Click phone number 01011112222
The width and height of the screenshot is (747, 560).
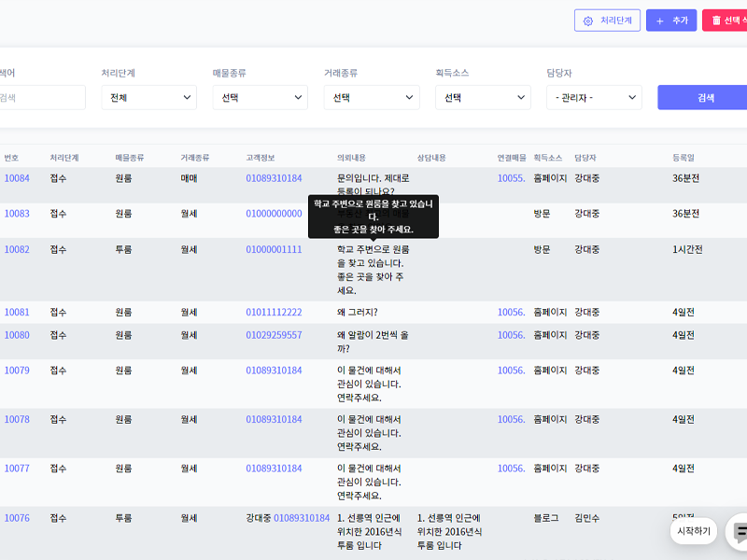pos(274,313)
